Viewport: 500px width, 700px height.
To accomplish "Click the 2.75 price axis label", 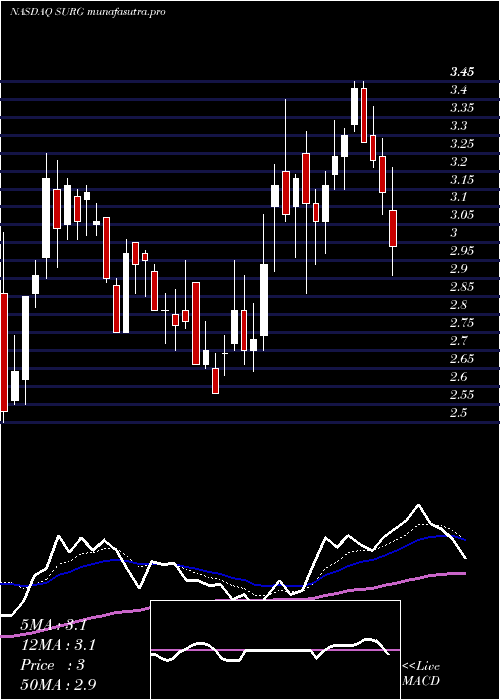I will point(462,322).
